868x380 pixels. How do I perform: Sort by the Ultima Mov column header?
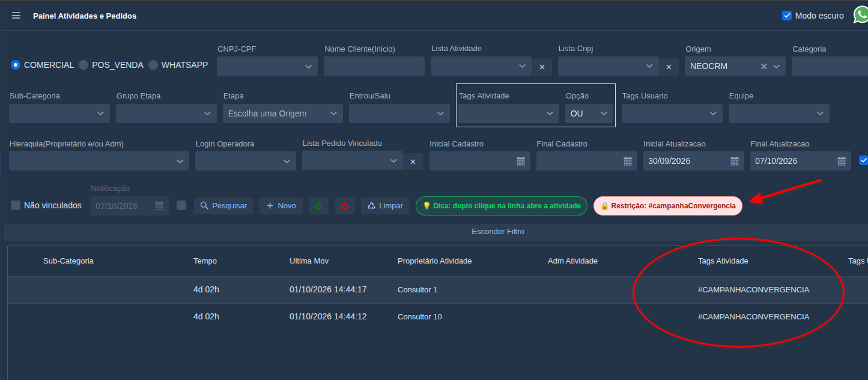pyautogui.click(x=309, y=261)
